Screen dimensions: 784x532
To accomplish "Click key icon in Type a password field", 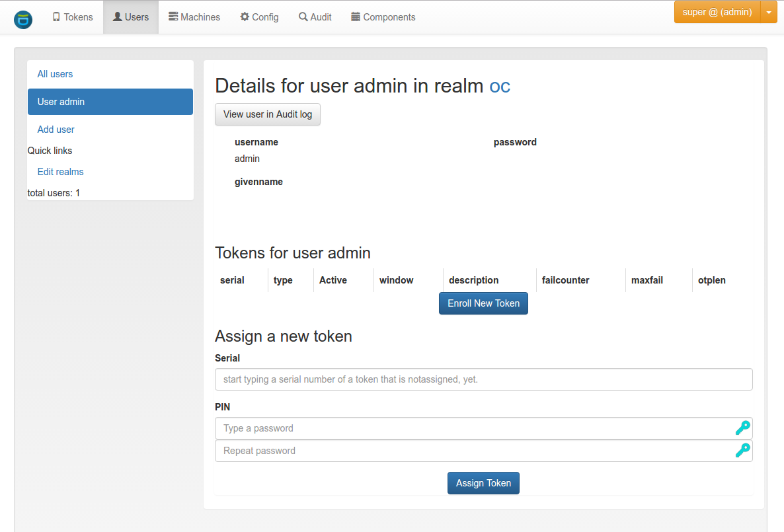I will pyautogui.click(x=742, y=428).
